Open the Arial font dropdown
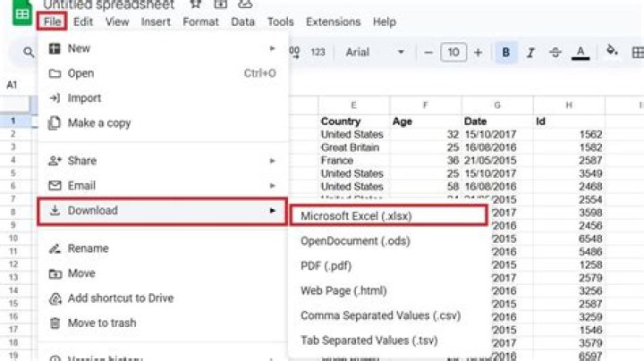The image size is (644, 361). (x=375, y=52)
